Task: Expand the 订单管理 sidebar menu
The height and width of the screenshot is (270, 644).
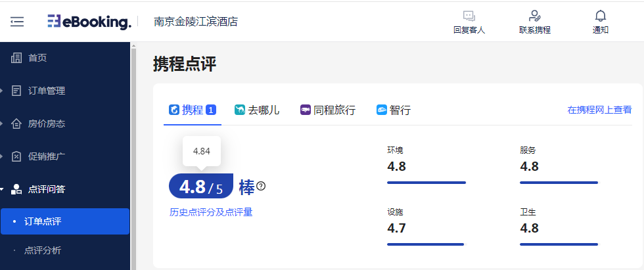Action: pos(46,91)
